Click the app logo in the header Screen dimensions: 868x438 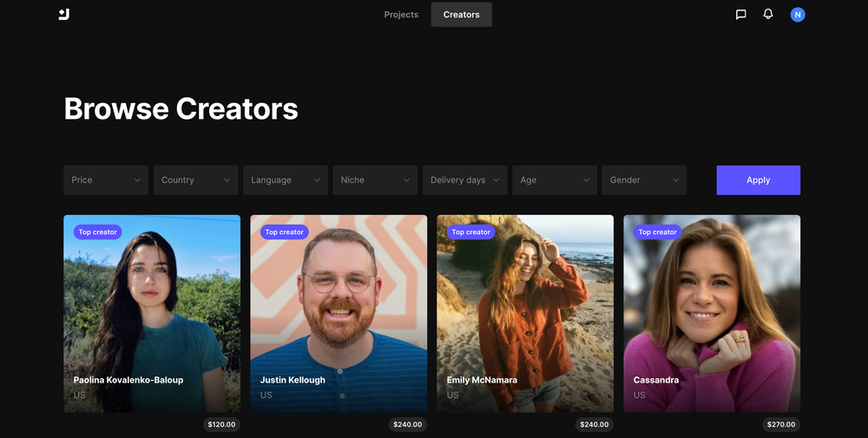point(64,15)
